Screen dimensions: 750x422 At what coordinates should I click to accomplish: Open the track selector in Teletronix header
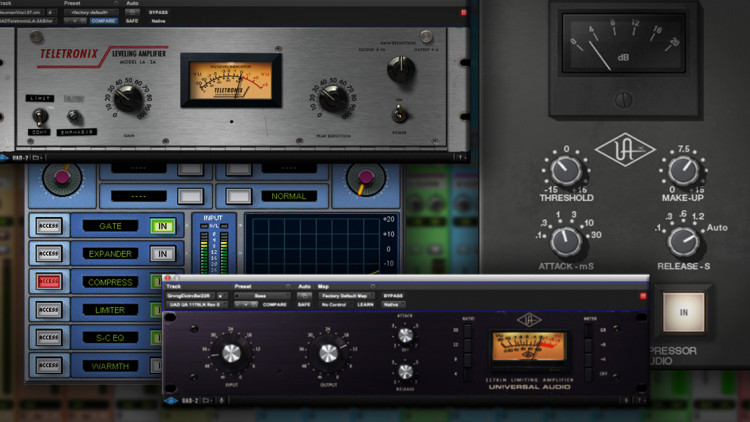22,12
